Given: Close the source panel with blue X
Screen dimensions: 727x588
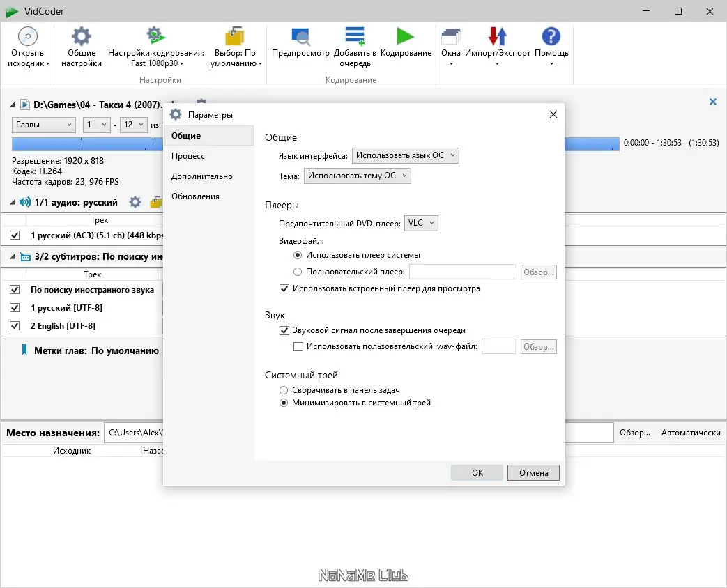Looking at the screenshot, I should 713,102.
